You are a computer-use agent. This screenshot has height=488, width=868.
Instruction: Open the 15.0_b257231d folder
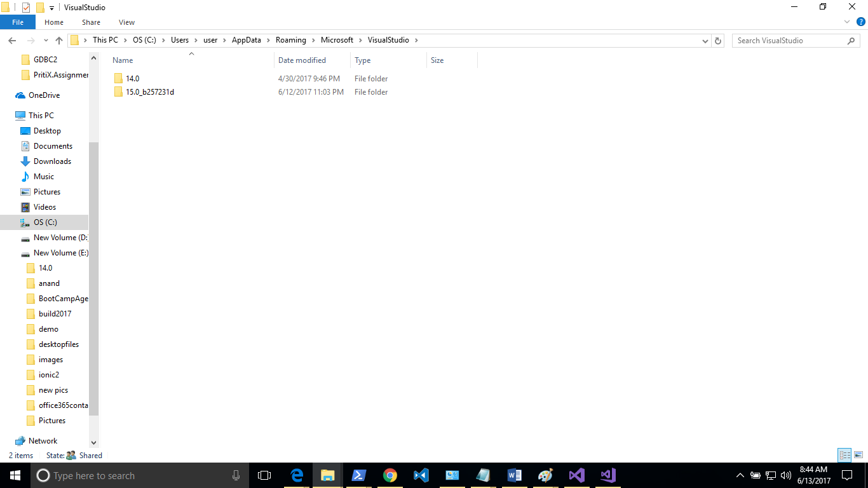coord(150,91)
